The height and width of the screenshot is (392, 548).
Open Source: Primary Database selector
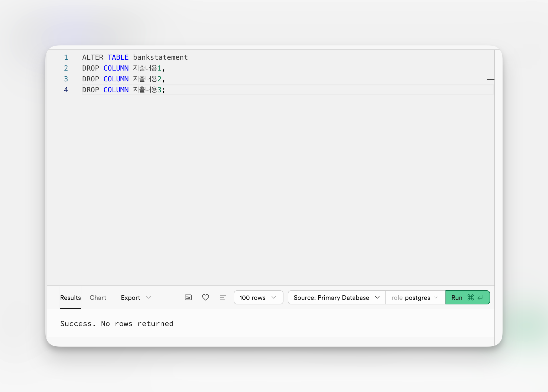(336, 297)
